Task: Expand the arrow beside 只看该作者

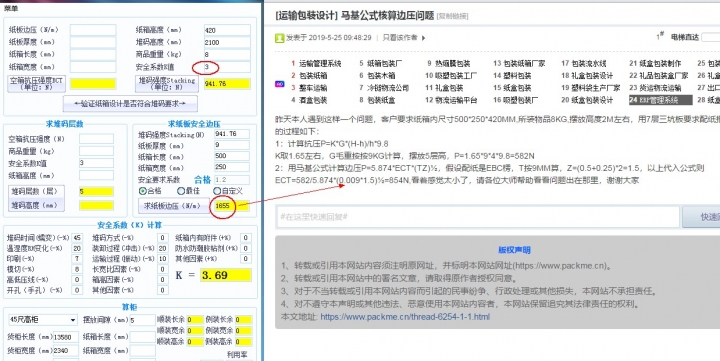Action: point(423,38)
